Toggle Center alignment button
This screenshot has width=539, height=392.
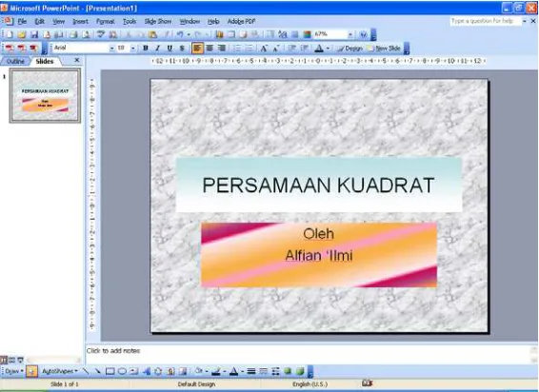[x=210, y=49]
